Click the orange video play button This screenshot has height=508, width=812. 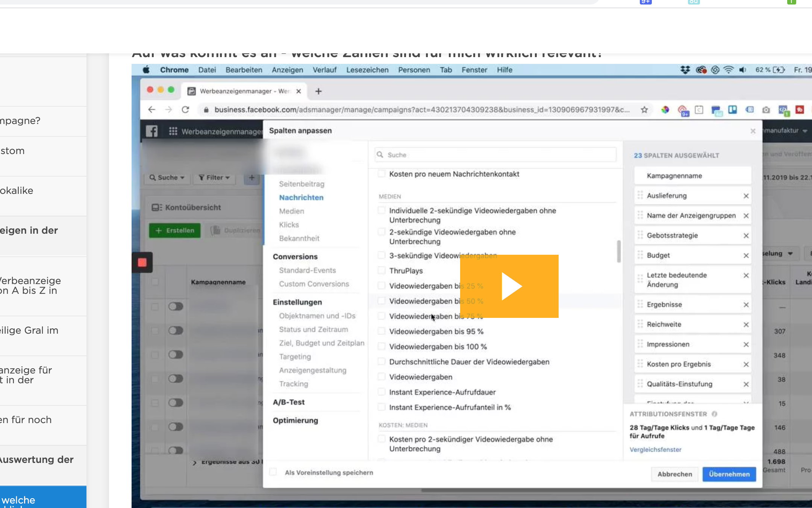tap(509, 286)
